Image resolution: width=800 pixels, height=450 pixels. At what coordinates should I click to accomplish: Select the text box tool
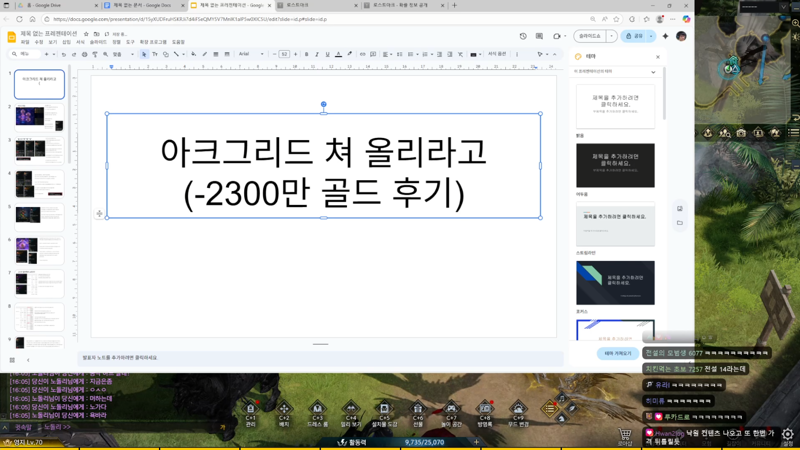(x=155, y=54)
